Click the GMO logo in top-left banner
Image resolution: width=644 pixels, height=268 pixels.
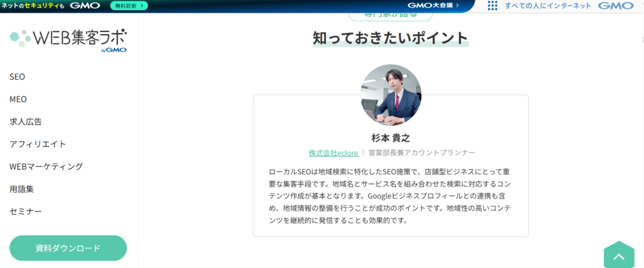[85, 6]
